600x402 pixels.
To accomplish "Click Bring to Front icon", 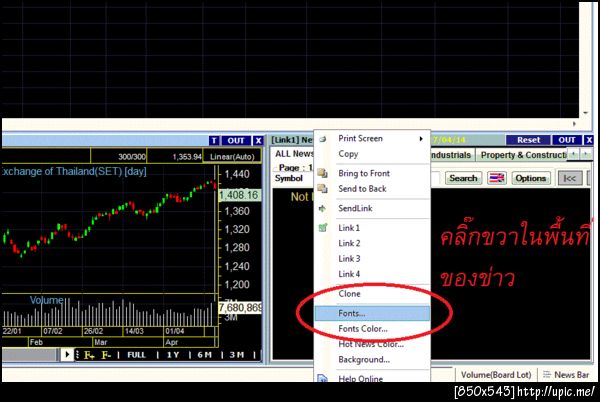I will click(x=323, y=173).
